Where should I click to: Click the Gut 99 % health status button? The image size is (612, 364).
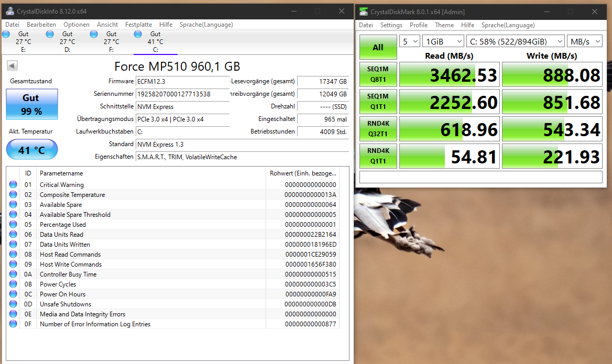point(31,104)
